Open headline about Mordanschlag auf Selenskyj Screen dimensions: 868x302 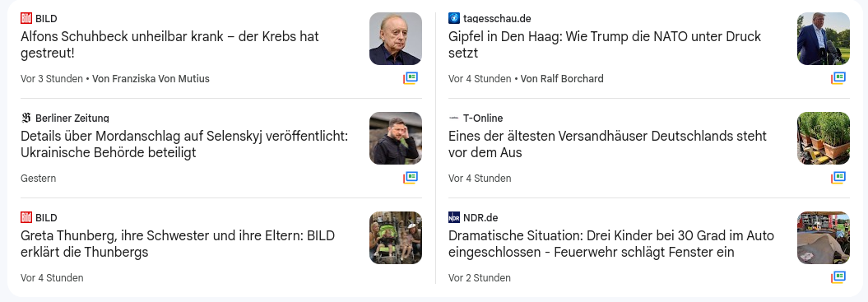[x=184, y=144]
